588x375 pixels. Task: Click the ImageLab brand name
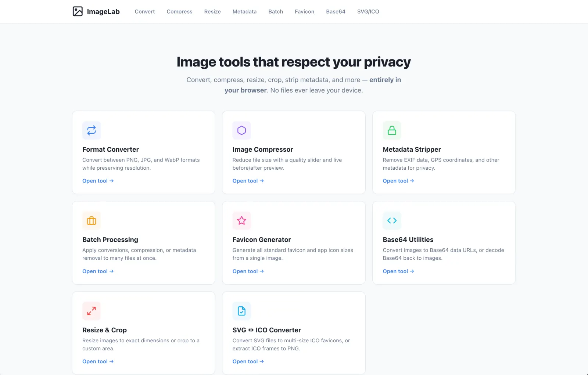[103, 12]
